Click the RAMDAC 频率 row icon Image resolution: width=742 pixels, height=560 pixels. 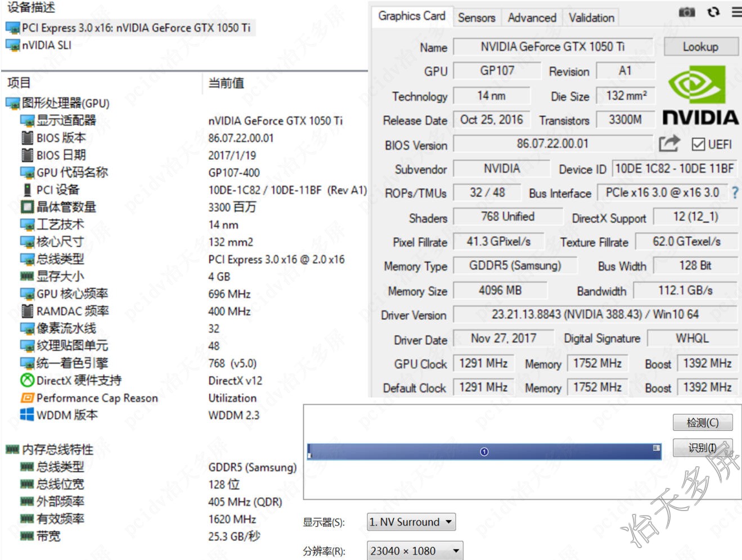[x=27, y=311]
